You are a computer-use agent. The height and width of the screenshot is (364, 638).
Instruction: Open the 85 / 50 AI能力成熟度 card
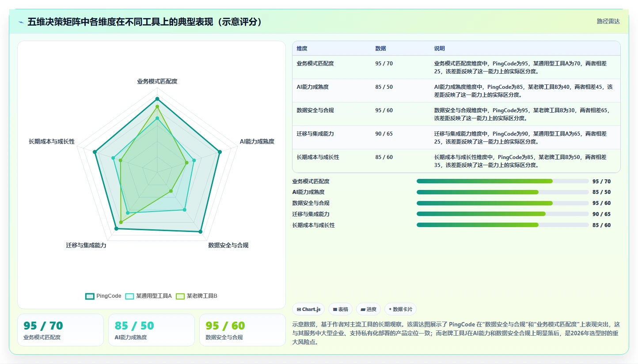[152, 330]
